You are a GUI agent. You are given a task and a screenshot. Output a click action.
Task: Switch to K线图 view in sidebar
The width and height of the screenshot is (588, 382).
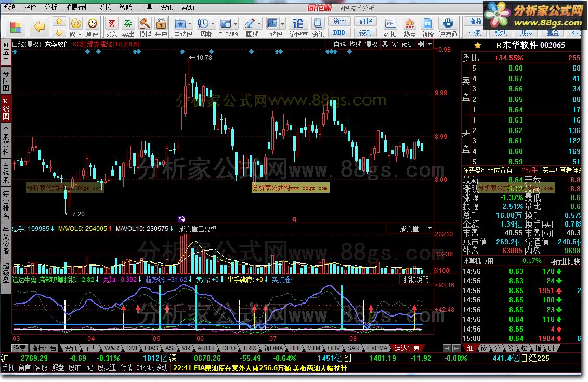tap(6, 108)
